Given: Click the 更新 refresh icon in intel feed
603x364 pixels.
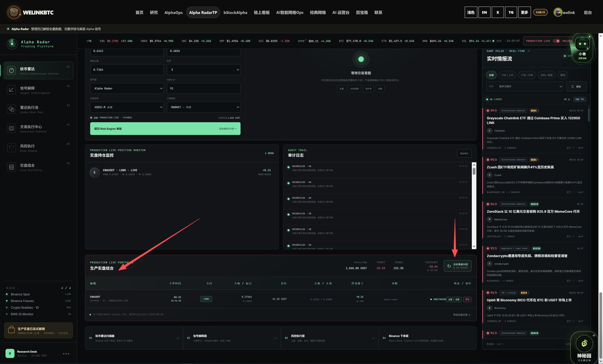Looking at the screenshot, I should (x=573, y=86).
